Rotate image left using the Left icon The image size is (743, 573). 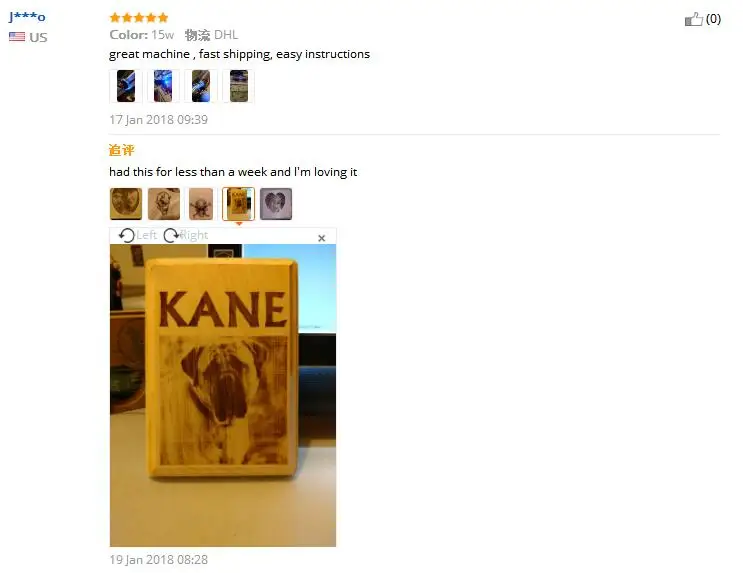pos(127,235)
